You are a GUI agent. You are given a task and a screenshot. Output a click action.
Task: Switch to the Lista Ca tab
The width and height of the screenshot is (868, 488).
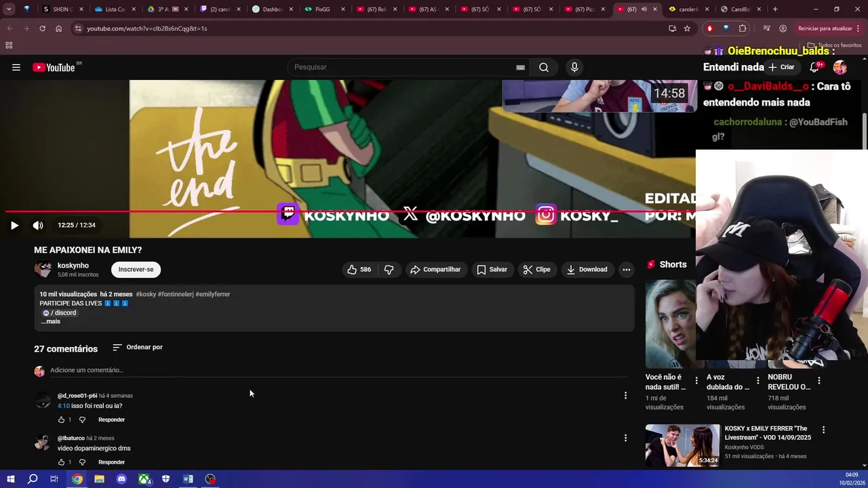click(115, 9)
